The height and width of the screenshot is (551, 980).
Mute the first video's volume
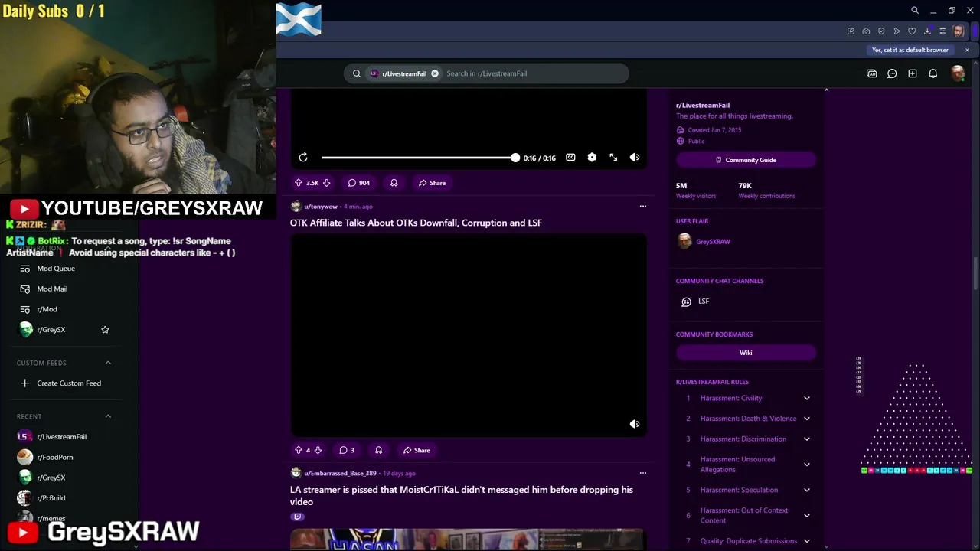(x=635, y=158)
